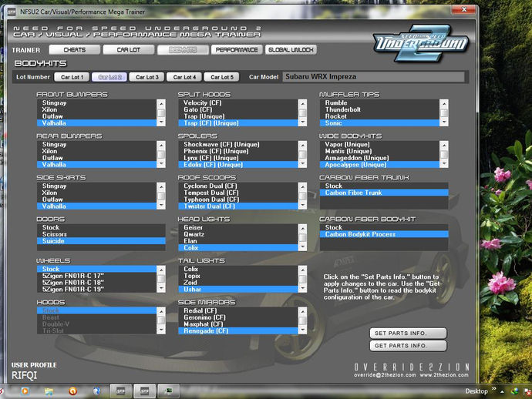Select Carbon Bodykit Process option
This screenshot has width=532, height=399.
(384, 234)
